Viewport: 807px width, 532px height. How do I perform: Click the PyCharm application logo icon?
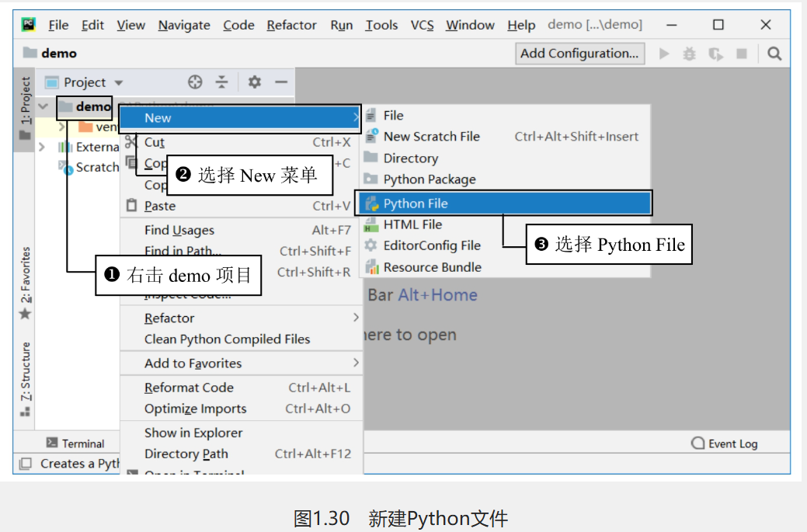pyautogui.click(x=28, y=25)
